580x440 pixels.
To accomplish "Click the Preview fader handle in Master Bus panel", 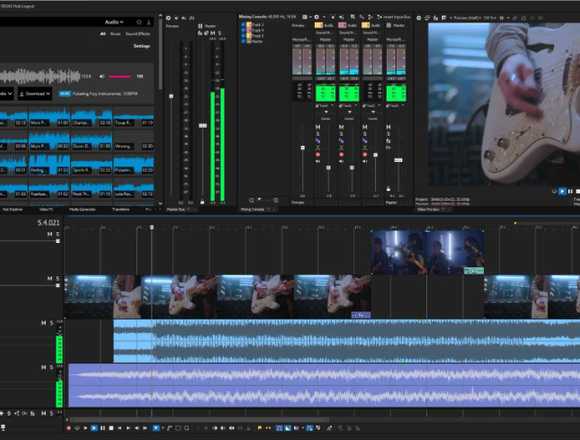I will [171, 96].
